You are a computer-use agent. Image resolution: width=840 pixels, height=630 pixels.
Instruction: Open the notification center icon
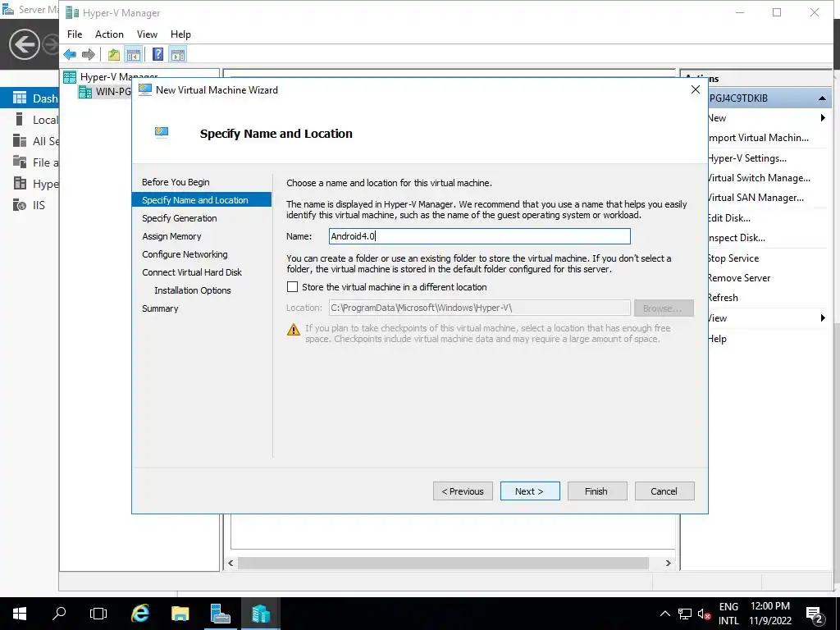pos(815,614)
